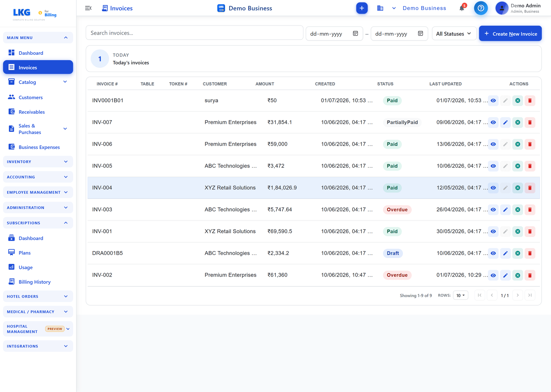This screenshot has height=392, width=551.
Task: Go to the last page of invoices
Action: coord(530,295)
